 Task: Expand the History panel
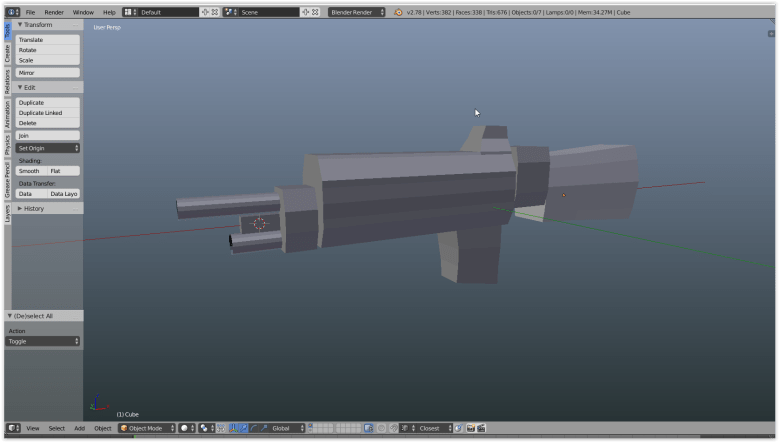[35, 208]
